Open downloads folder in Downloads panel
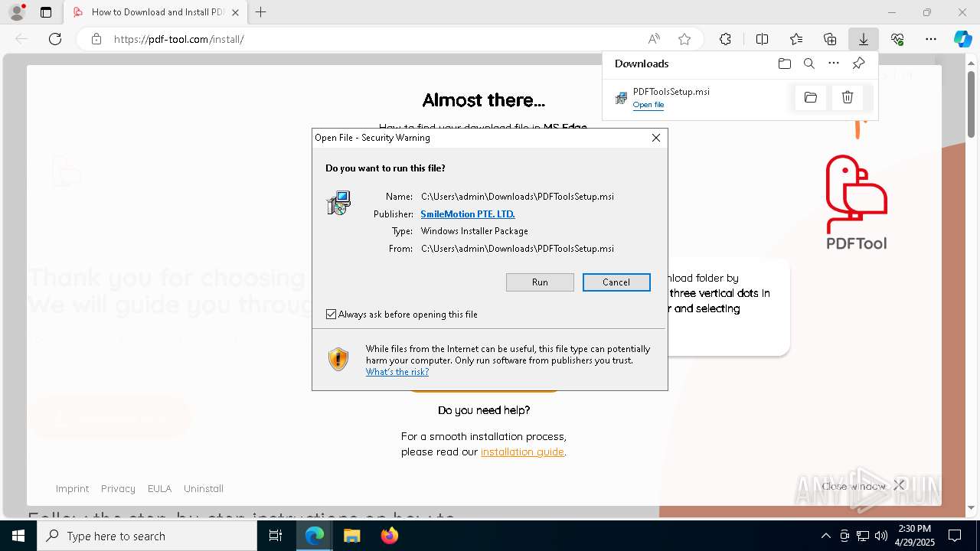 (x=784, y=64)
